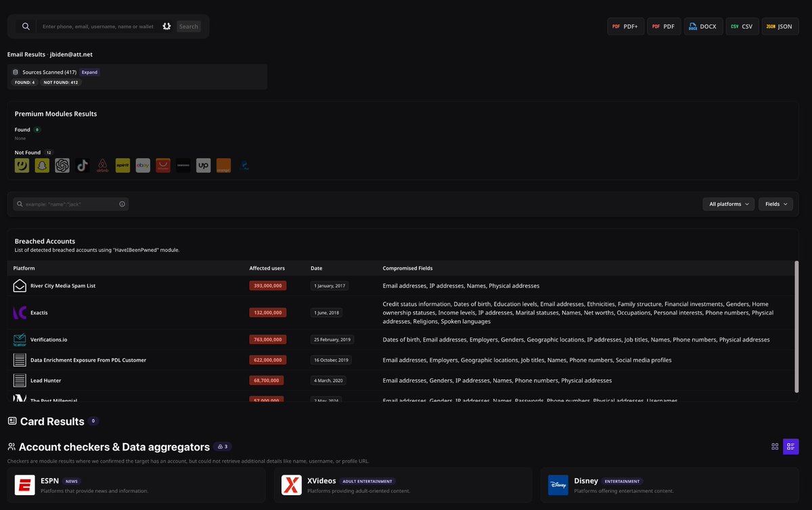Click the River City Media Spam List name

63,286
